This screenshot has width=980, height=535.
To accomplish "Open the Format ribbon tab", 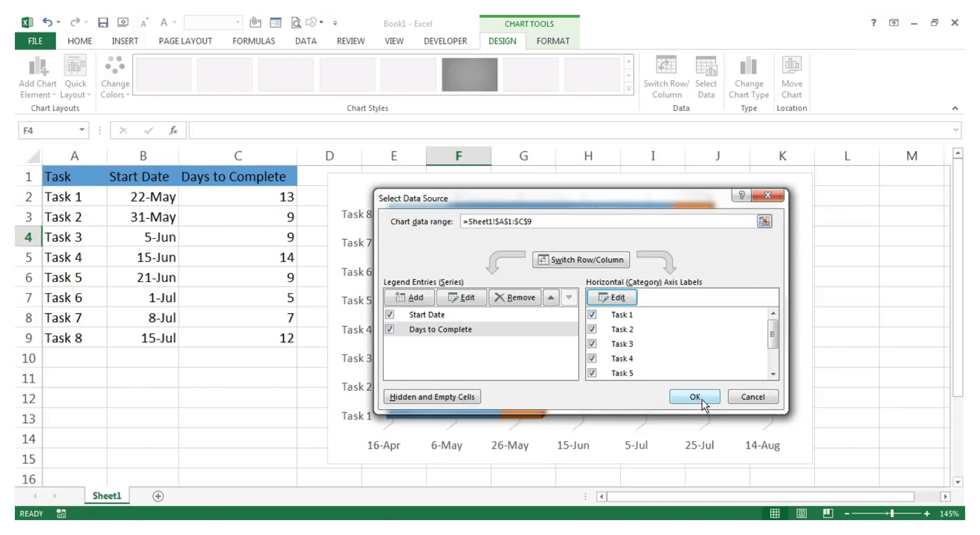I will click(x=553, y=41).
